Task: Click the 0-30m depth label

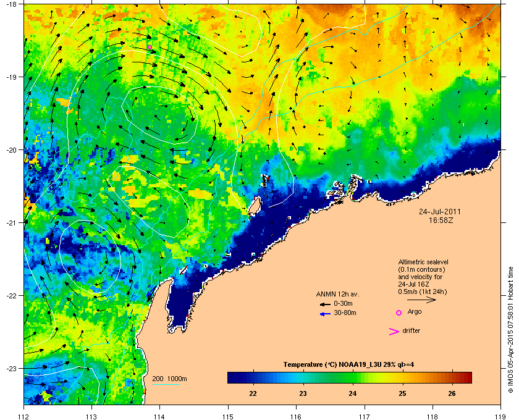Action: [343, 303]
